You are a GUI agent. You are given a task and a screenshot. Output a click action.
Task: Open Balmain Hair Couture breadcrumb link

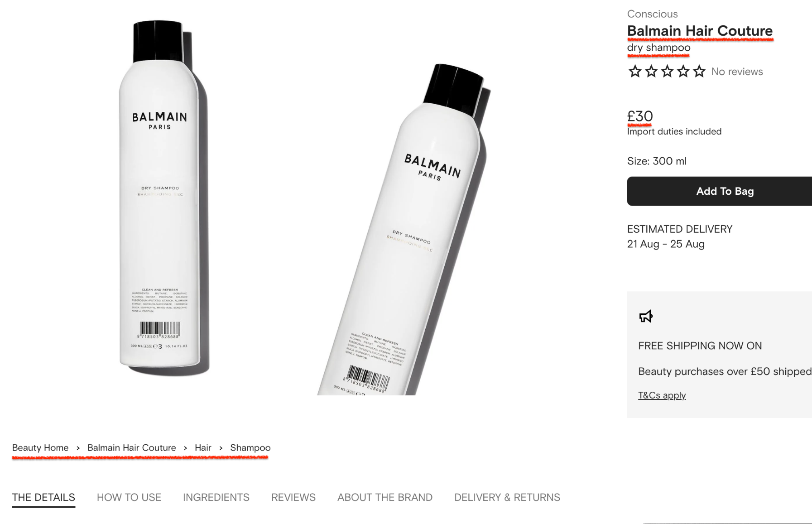tap(132, 447)
